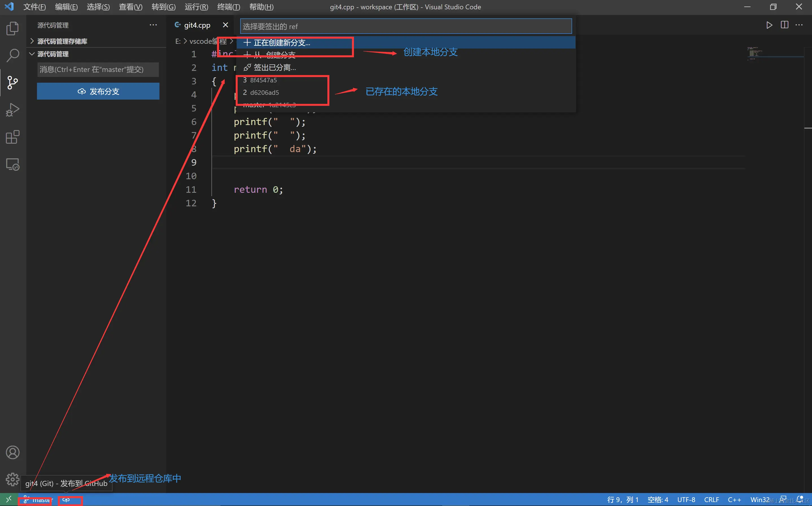Click the remote window icon in status bar
The width and height of the screenshot is (812, 506).
(9, 499)
